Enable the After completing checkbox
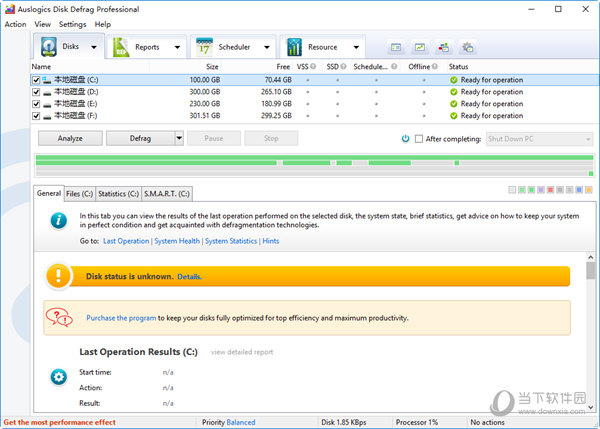Viewport: 600px width, 429px height. 419,139
